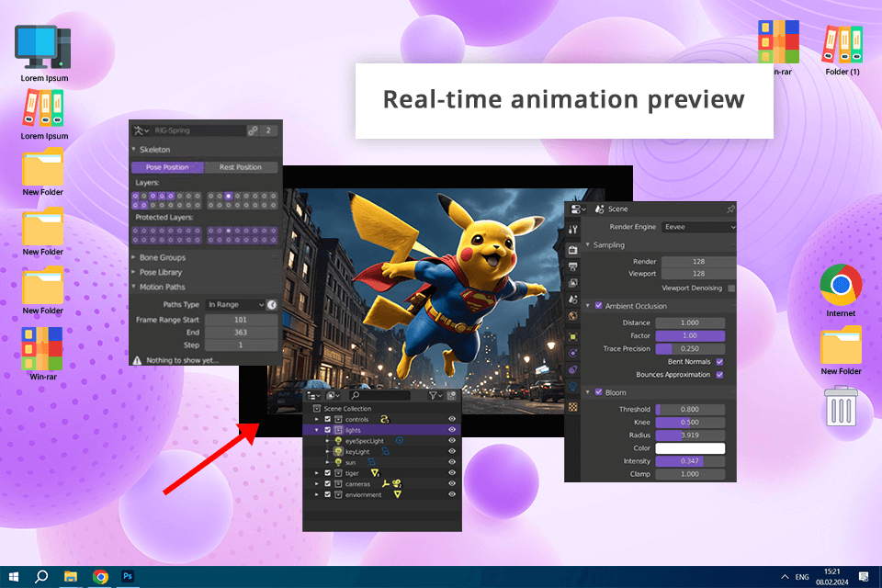Screen dimensions: 882x588
Task: Click the Bloom Color white swatch
Action: (x=690, y=448)
